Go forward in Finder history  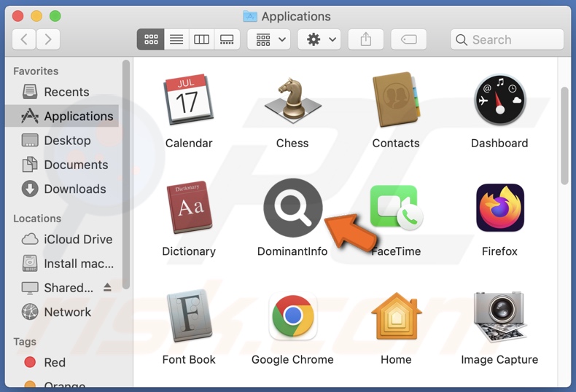[x=48, y=39]
